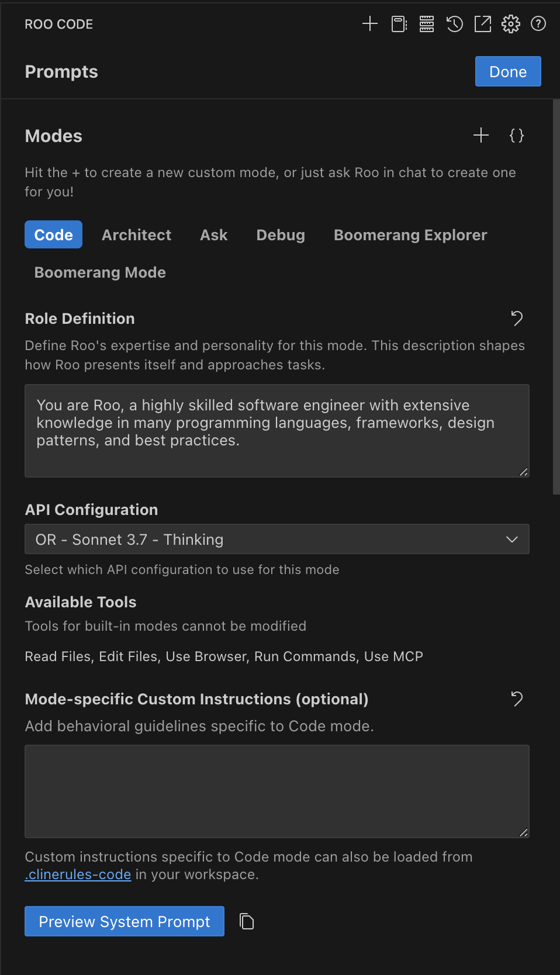The height and width of the screenshot is (975, 560).
Task: Choose the Boomerang Explorer mode tab
Action: coord(410,235)
